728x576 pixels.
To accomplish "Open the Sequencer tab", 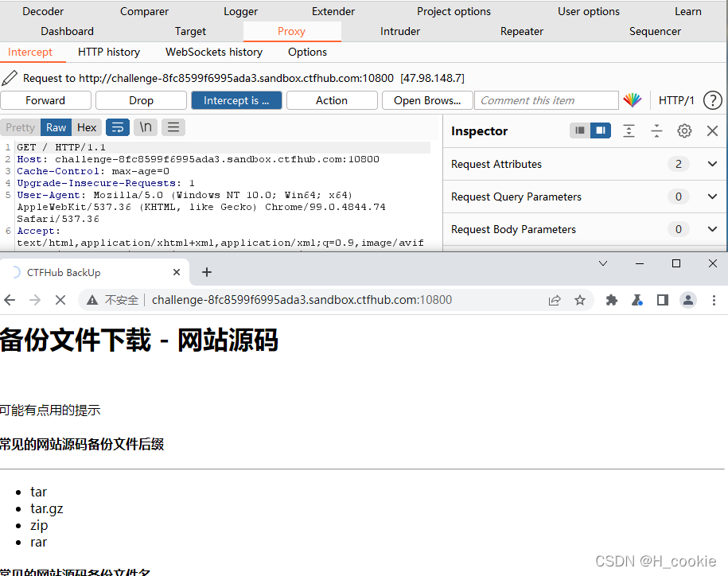I will (x=655, y=31).
